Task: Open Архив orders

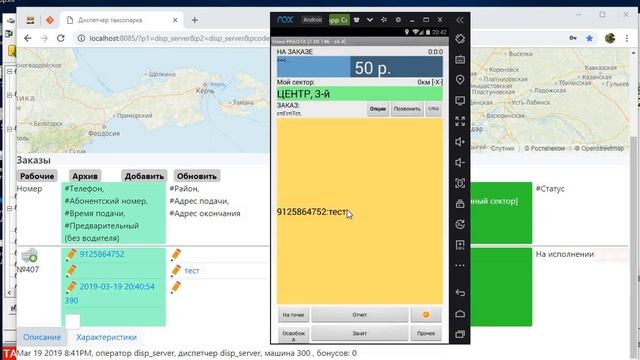Action: (85, 176)
